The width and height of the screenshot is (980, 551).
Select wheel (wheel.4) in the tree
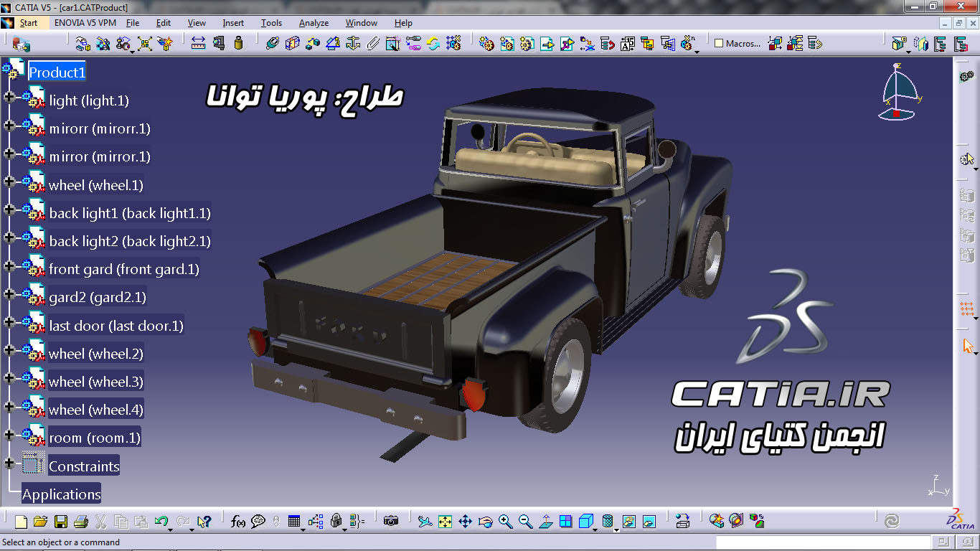tap(96, 410)
